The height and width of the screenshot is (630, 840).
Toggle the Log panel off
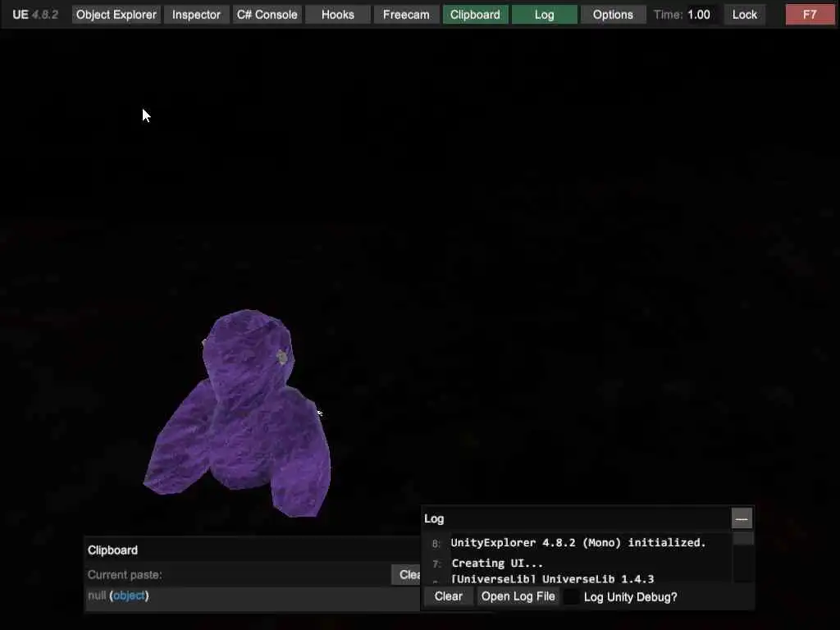coord(545,15)
